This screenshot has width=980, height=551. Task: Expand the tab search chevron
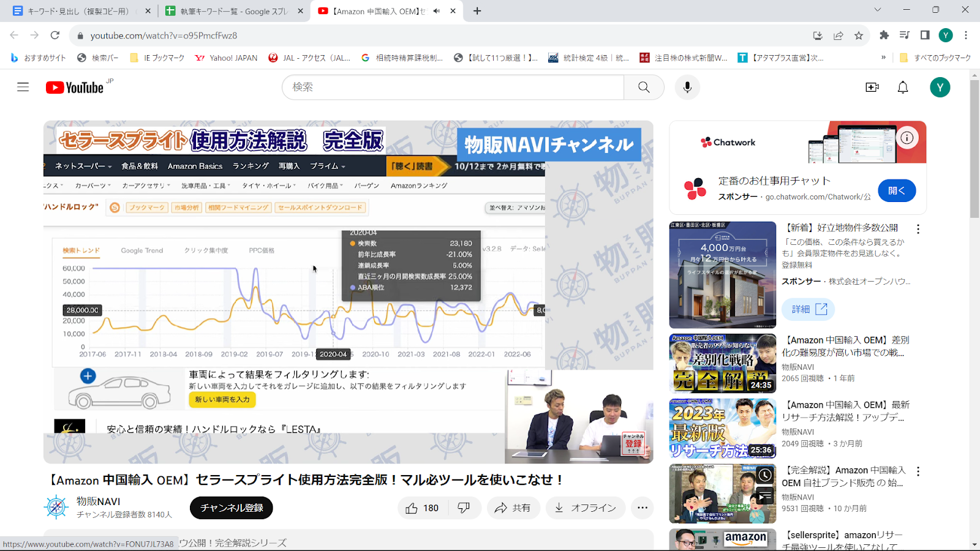click(x=878, y=10)
